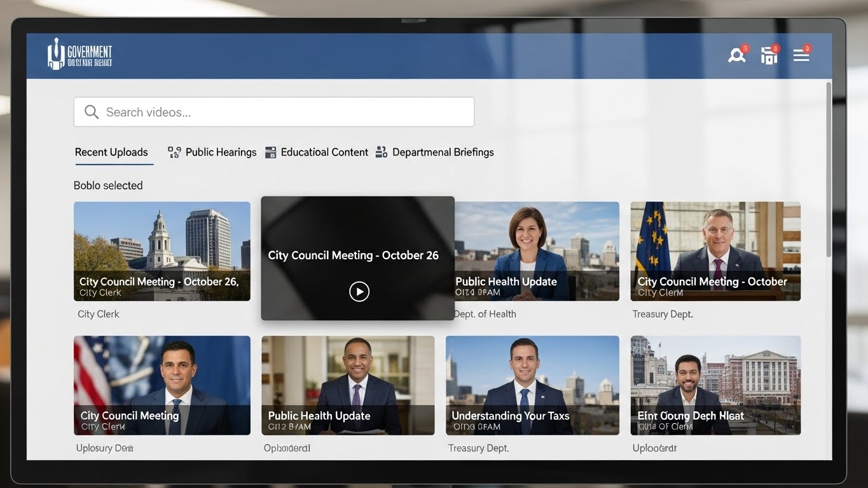Open the hamburger menu in the top bar
Screen dimensions: 868x488
(x=801, y=55)
